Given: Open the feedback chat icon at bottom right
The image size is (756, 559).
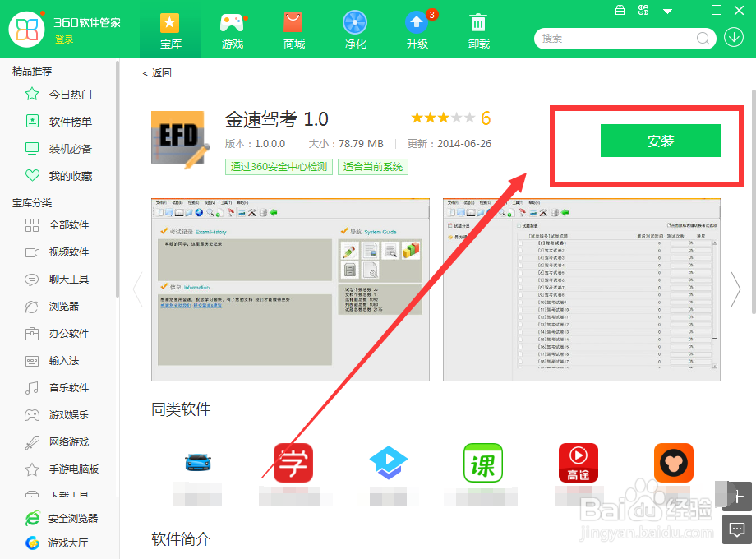Looking at the screenshot, I should pos(737,529).
